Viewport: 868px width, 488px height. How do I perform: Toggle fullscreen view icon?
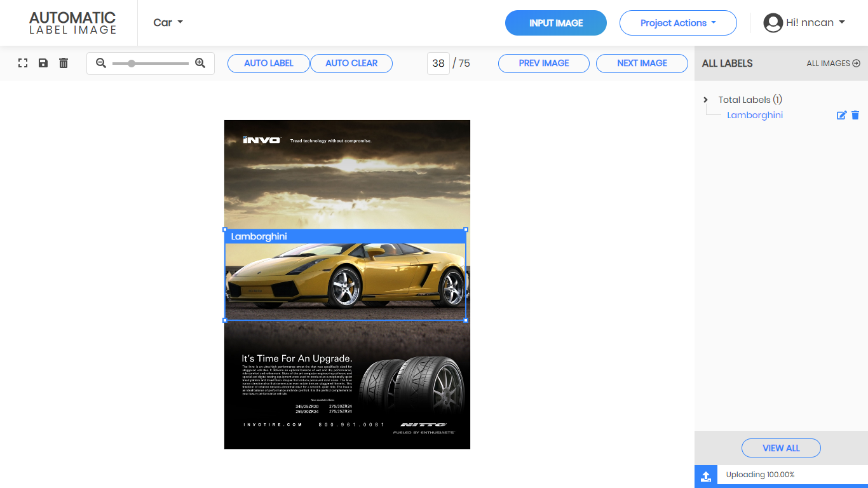[x=23, y=63]
